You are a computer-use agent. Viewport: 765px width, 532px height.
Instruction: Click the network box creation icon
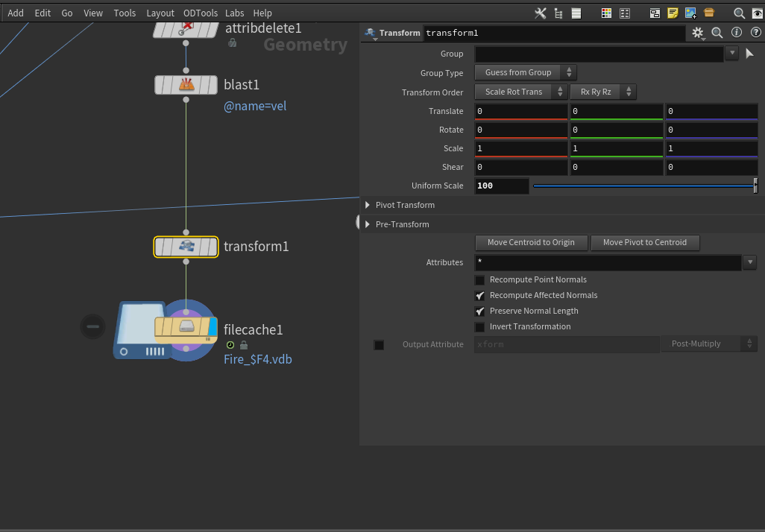click(x=655, y=13)
